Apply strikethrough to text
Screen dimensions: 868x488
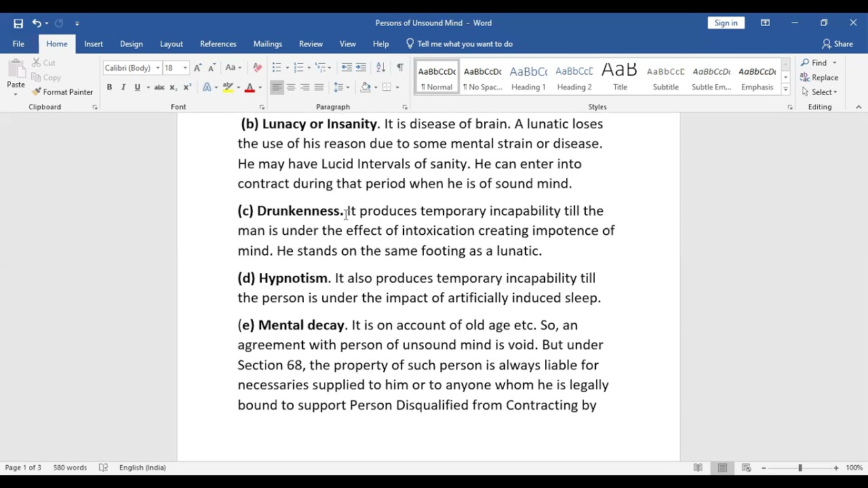point(159,87)
